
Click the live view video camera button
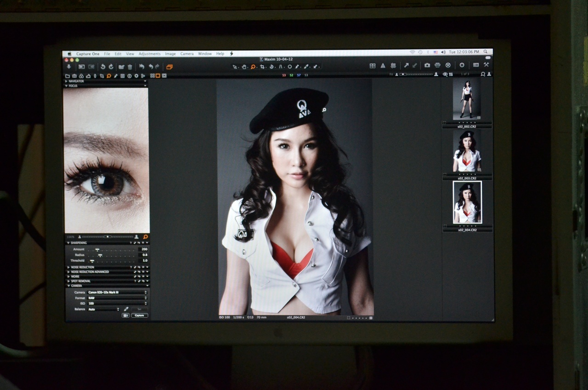(x=125, y=315)
